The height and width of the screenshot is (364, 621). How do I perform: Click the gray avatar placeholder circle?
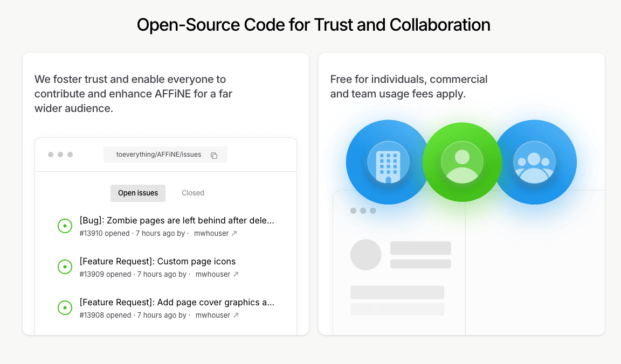(x=366, y=255)
